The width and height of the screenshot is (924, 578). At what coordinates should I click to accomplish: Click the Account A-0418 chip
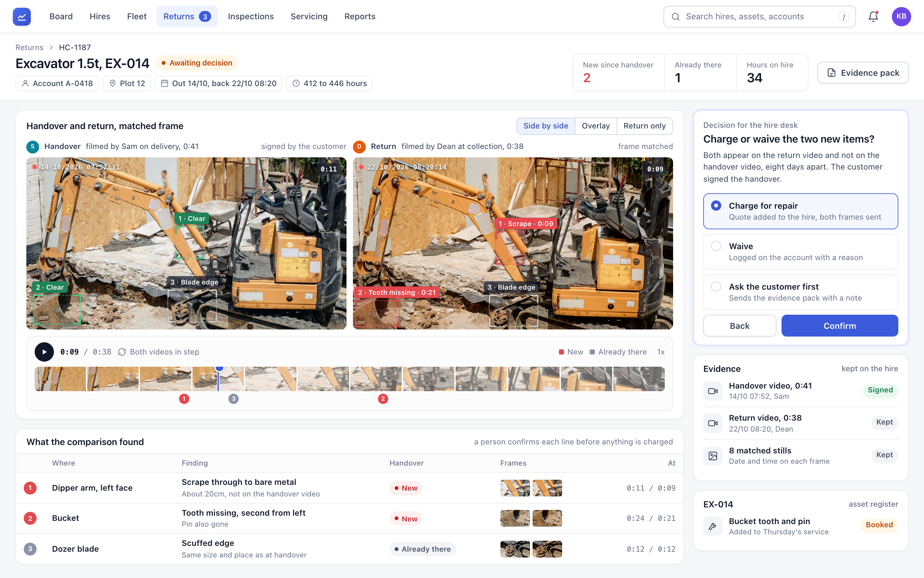click(57, 83)
